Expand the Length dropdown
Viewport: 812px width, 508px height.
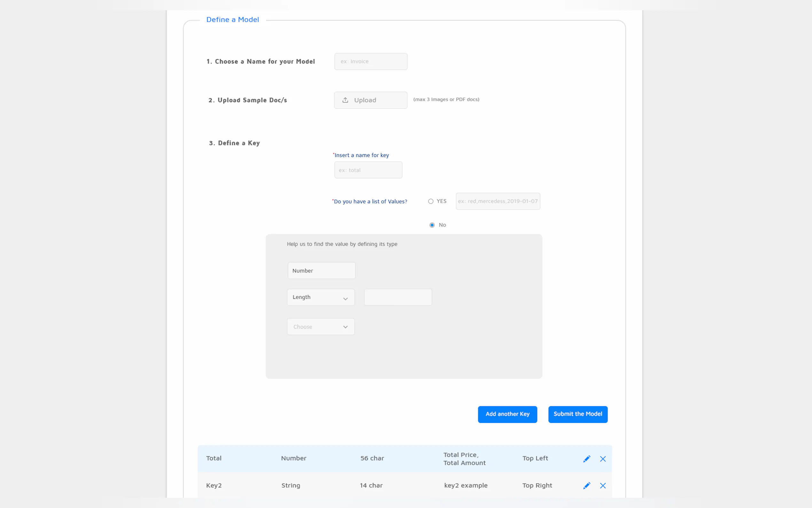click(321, 297)
